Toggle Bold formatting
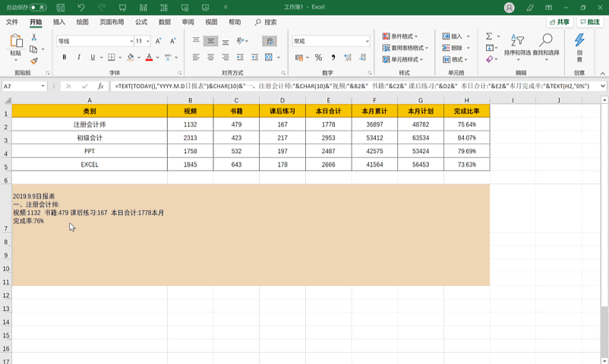This screenshot has width=609, height=364. coord(65,58)
